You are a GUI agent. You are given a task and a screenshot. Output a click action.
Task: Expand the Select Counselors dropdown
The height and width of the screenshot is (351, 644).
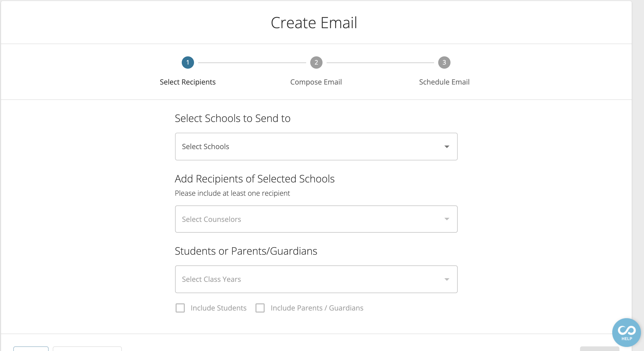click(316, 219)
